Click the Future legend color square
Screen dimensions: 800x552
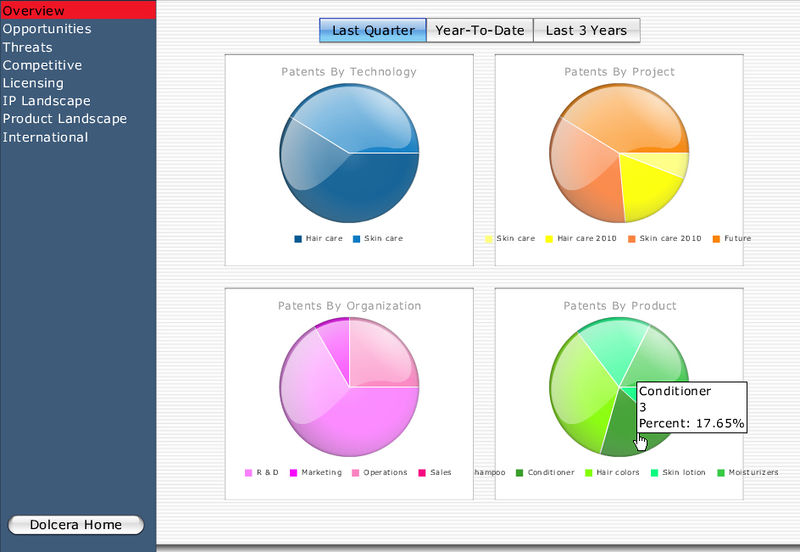point(716,239)
